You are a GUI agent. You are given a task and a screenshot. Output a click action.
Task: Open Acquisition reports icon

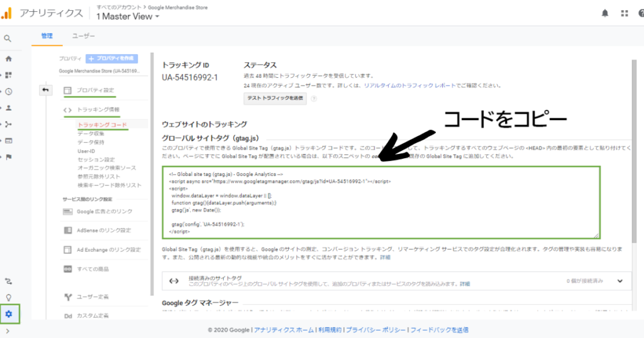pos(8,124)
